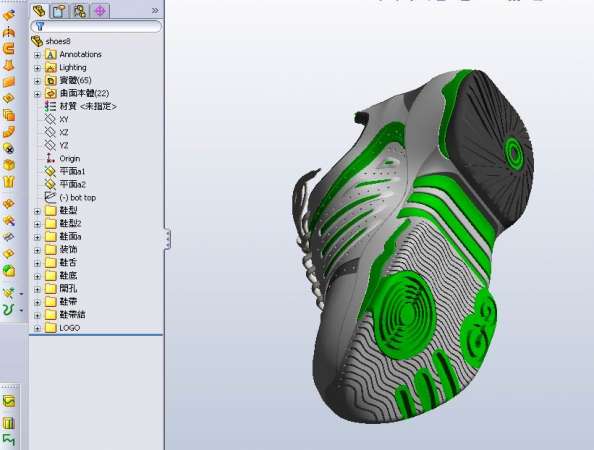Click the panel splitter collapse handle

click(167, 239)
